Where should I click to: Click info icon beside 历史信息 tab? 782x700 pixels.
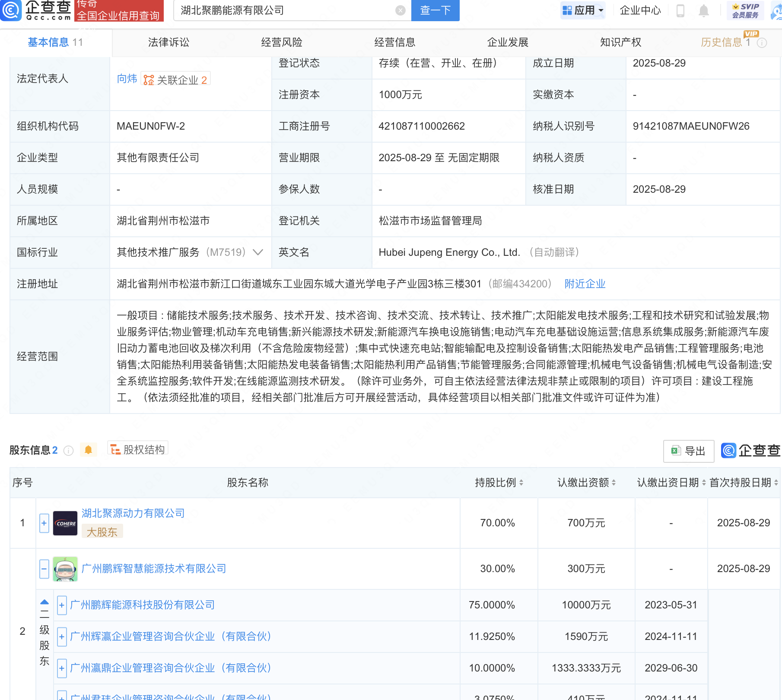point(762,43)
